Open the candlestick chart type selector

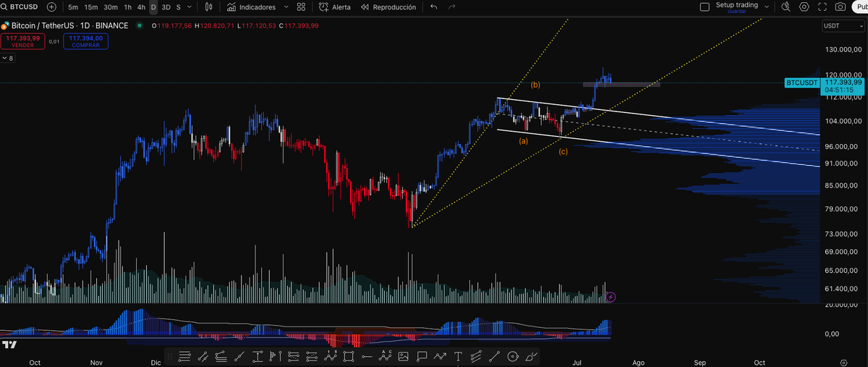[x=209, y=7]
